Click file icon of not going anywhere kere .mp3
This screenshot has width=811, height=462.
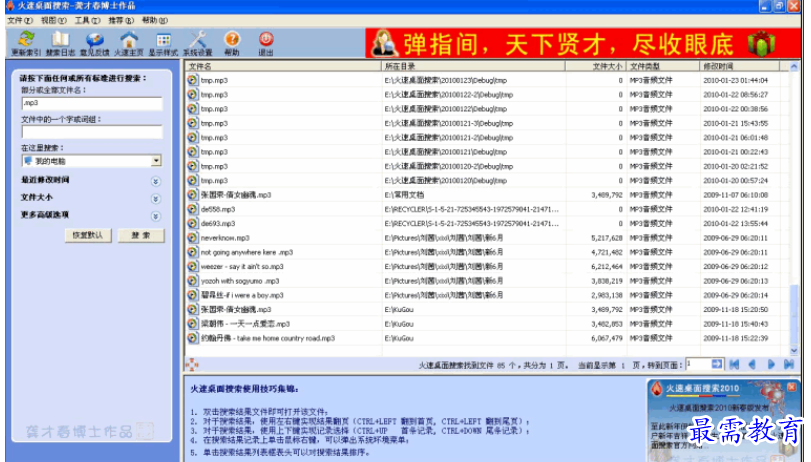(x=192, y=252)
